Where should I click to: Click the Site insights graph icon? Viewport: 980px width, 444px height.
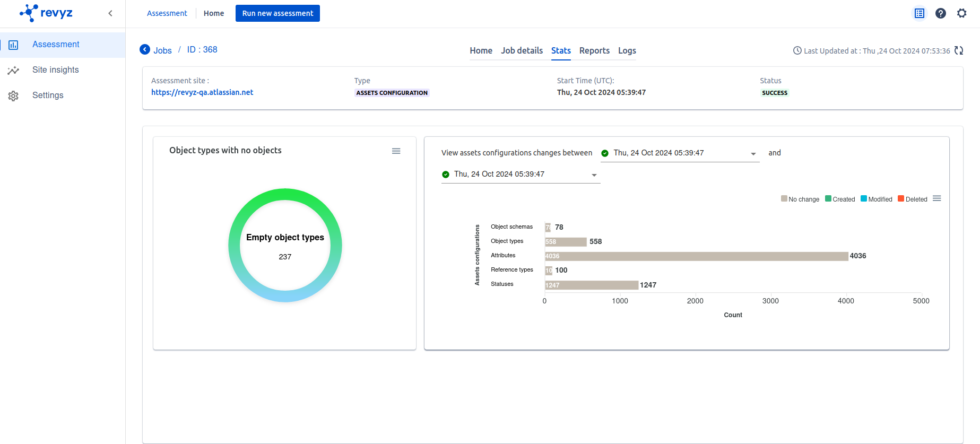(x=13, y=70)
